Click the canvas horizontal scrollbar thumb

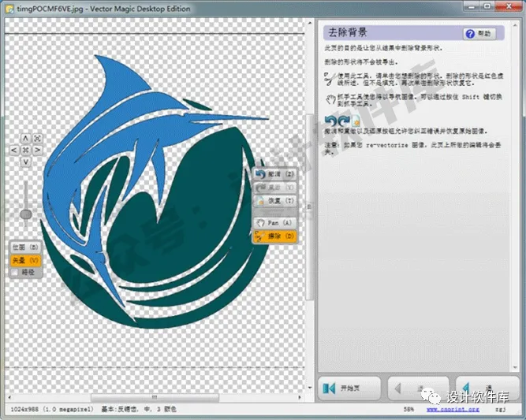pos(155,397)
